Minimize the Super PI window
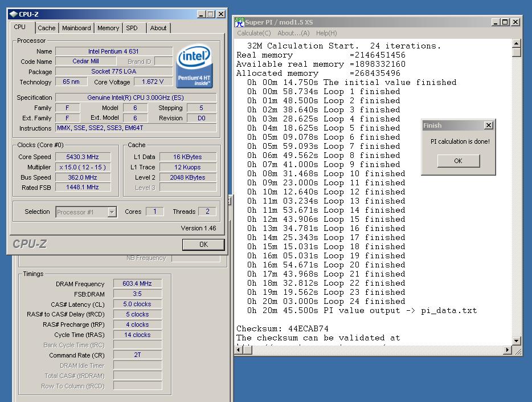The image size is (532, 402). tap(496, 22)
